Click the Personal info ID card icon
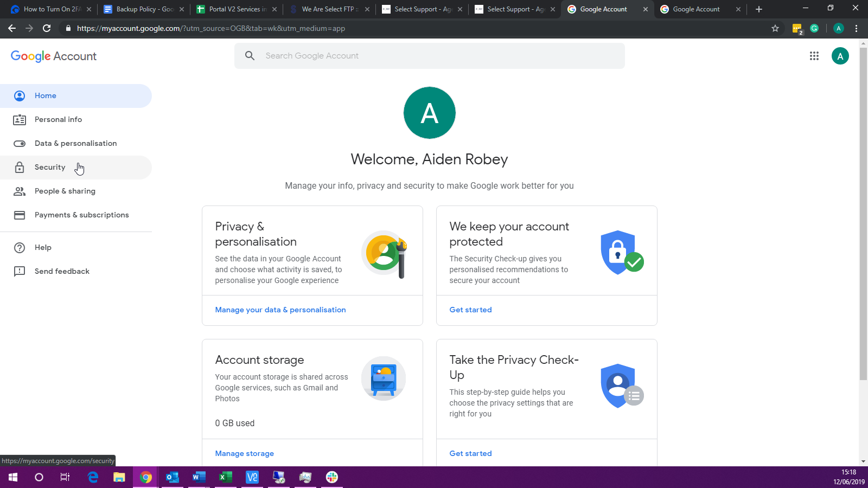The image size is (868, 488). point(20,120)
